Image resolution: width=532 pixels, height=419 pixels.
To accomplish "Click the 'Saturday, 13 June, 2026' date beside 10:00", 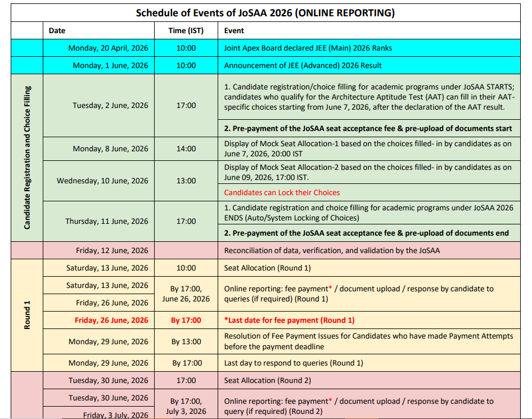I will pyautogui.click(x=107, y=268).
